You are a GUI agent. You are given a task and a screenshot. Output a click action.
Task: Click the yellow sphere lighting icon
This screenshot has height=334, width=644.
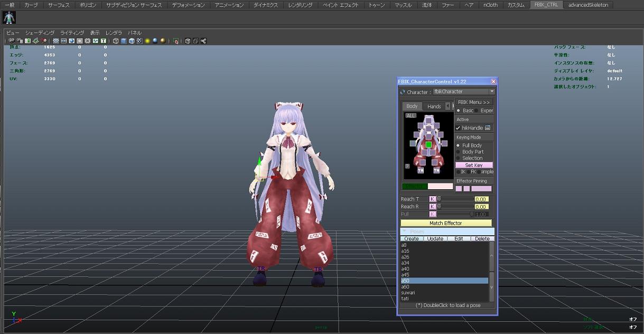coord(147,41)
